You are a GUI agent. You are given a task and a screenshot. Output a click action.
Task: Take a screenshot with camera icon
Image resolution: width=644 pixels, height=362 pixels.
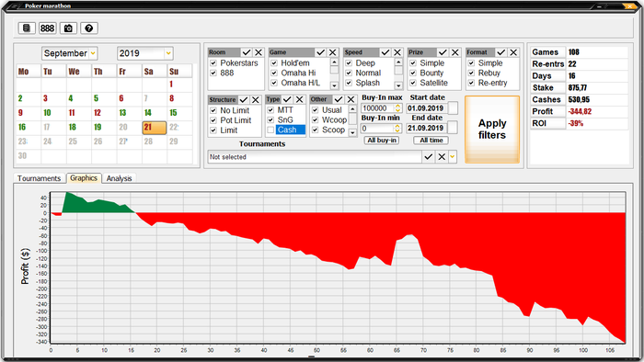click(x=68, y=28)
